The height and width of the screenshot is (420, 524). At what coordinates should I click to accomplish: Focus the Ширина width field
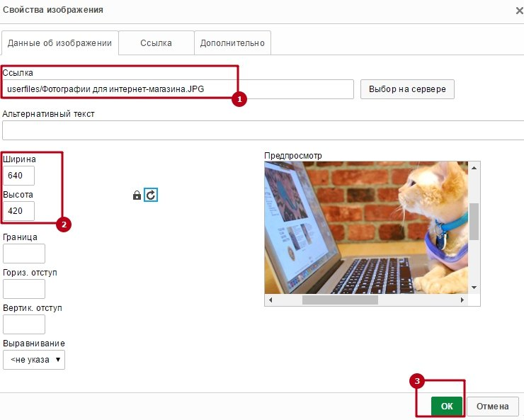(18, 176)
